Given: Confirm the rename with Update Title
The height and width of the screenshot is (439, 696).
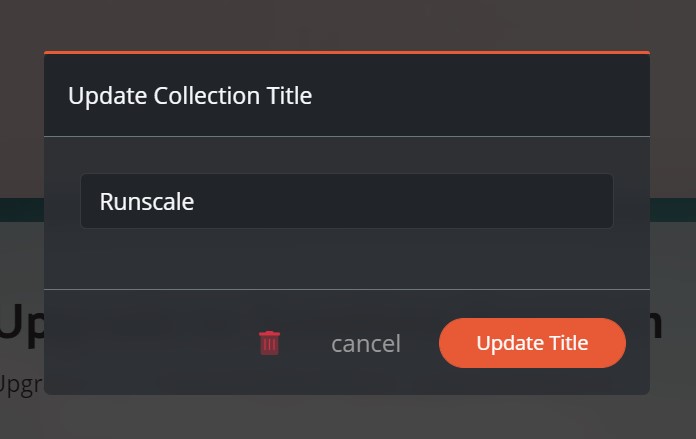Looking at the screenshot, I should point(532,343).
